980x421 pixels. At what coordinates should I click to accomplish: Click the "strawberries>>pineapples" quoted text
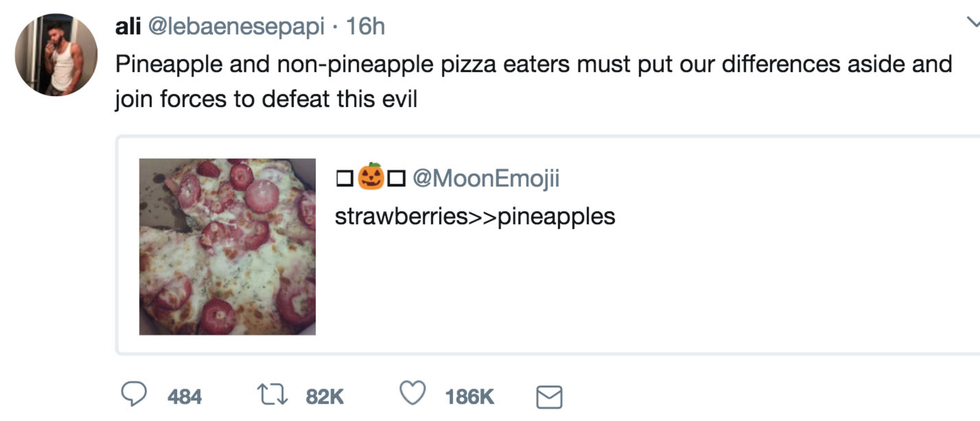475,217
